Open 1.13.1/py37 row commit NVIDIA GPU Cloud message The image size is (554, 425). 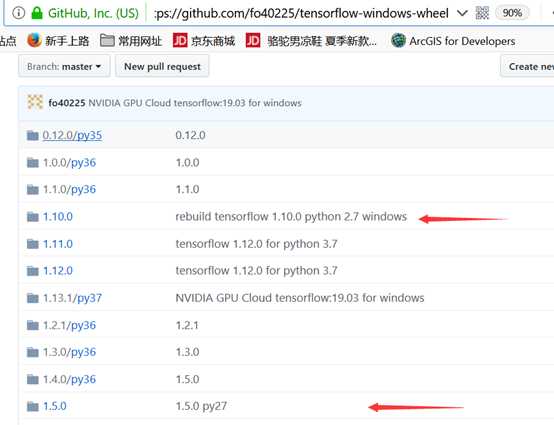coord(300,298)
